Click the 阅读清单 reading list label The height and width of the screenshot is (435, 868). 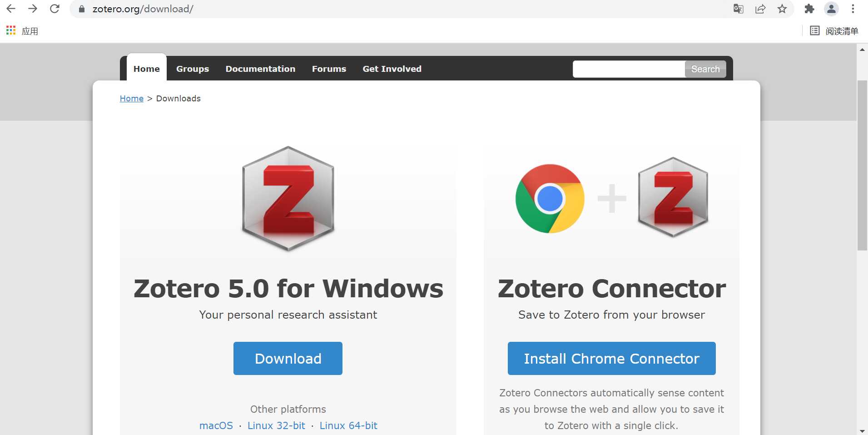point(842,31)
